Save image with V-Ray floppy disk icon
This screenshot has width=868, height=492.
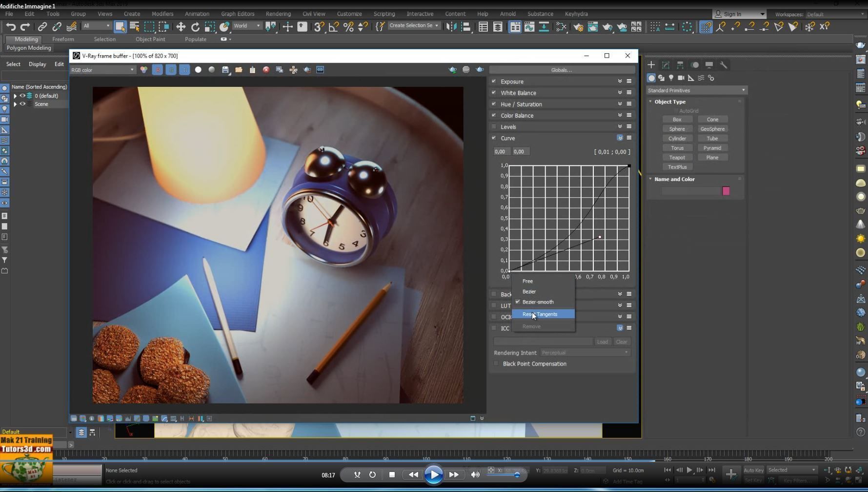225,70
